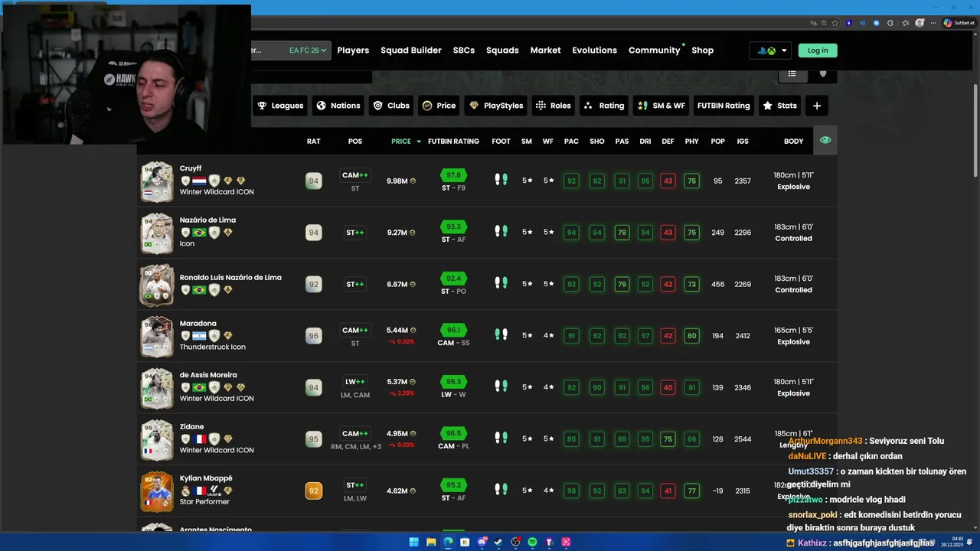The width and height of the screenshot is (980, 551).
Task: Open the Clubs filter
Action: 390,106
